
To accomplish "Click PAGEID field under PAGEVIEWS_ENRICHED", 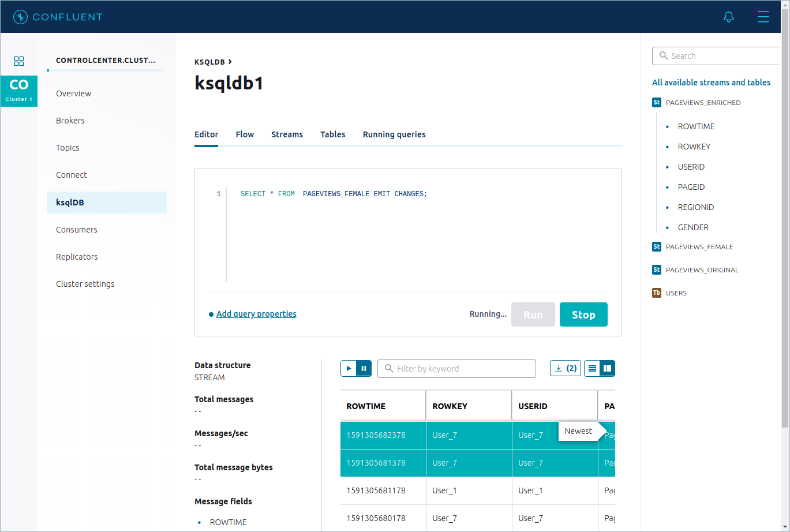I will pyautogui.click(x=691, y=187).
